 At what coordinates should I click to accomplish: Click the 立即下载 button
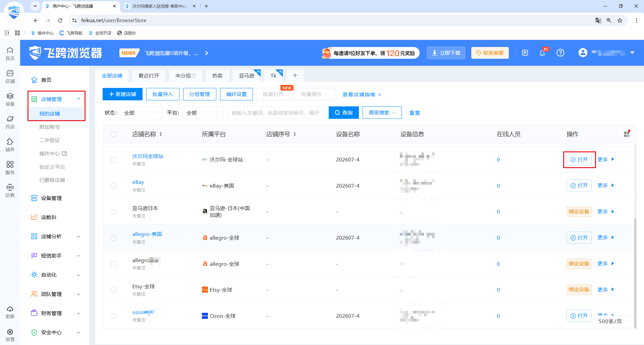click(446, 53)
